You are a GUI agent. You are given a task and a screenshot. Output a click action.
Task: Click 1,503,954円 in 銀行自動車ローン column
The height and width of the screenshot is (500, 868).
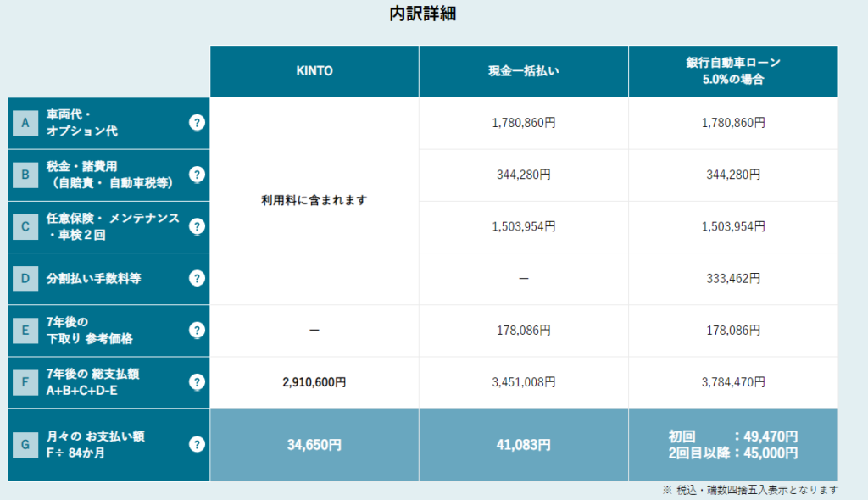click(733, 226)
